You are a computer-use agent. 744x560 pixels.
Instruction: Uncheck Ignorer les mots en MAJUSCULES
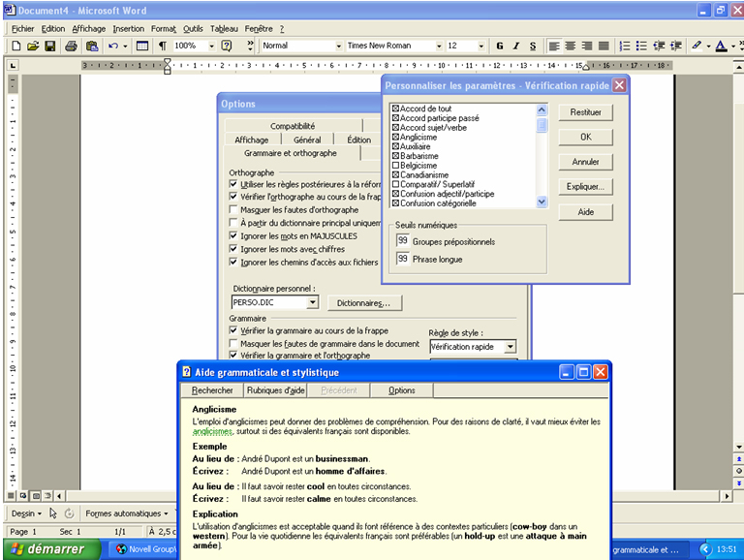pos(233,235)
